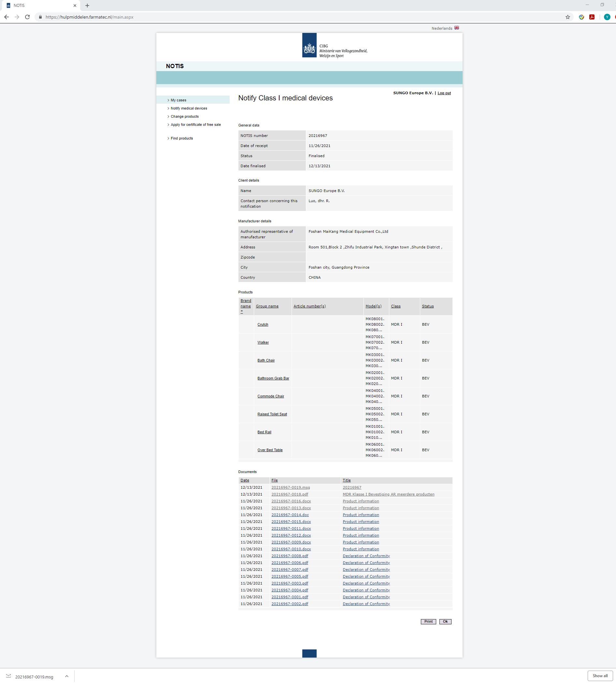The width and height of the screenshot is (616, 683).
Task: Open Over Bed Table product
Action: [270, 450]
